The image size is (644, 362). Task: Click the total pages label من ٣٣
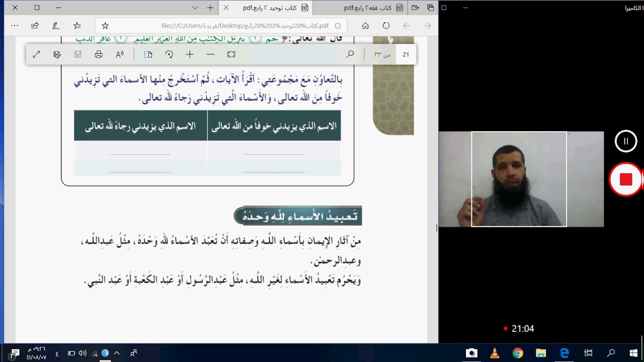(x=382, y=54)
